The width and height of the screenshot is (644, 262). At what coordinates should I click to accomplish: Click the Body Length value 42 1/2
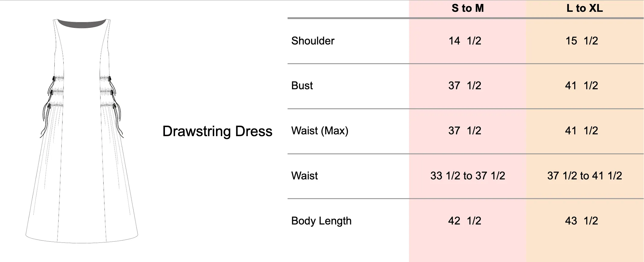point(465,221)
